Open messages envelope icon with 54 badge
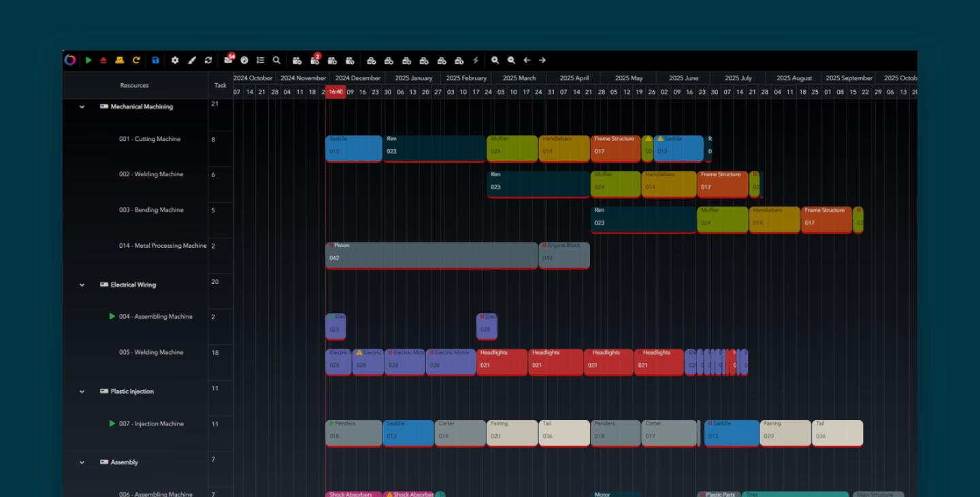This screenshot has width=980, height=497. [x=229, y=59]
